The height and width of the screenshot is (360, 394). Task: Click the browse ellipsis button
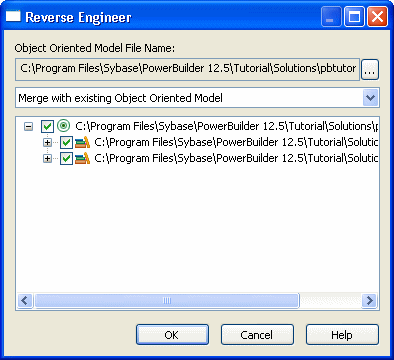370,70
